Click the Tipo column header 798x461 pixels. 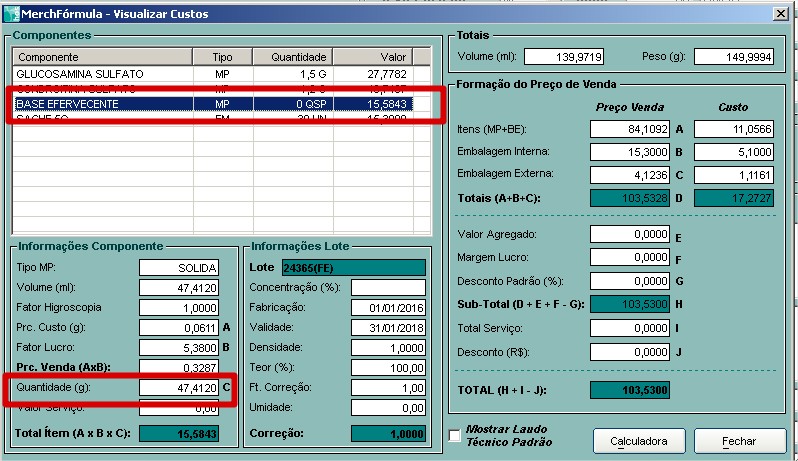pos(221,57)
